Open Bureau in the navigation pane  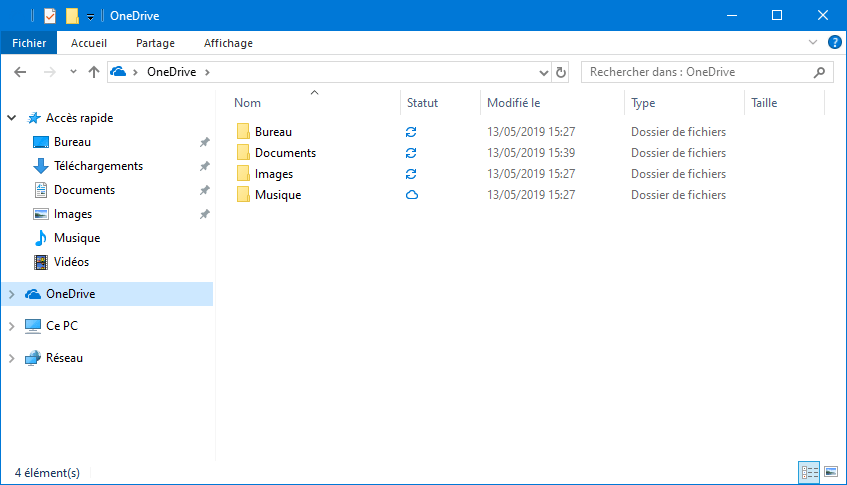(x=72, y=142)
